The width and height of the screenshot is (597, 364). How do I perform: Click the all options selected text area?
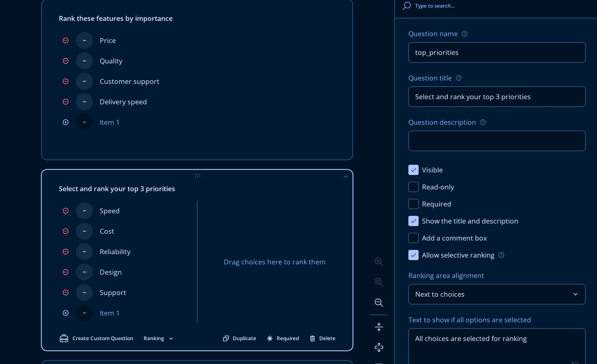click(497, 346)
